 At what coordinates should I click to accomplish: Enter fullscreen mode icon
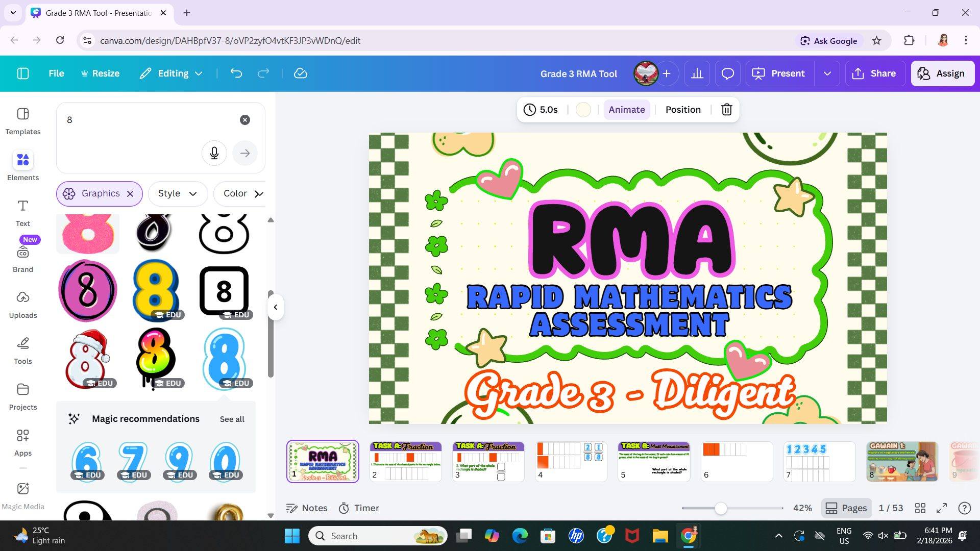coord(942,508)
